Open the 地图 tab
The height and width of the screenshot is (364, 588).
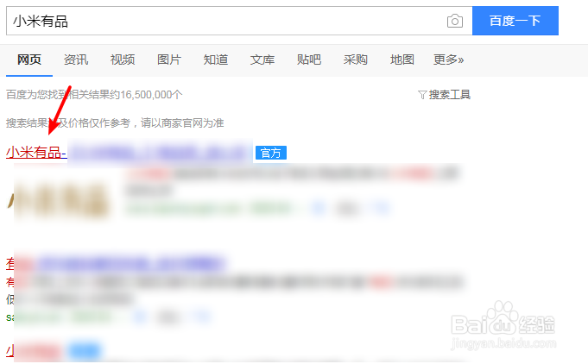point(402,60)
